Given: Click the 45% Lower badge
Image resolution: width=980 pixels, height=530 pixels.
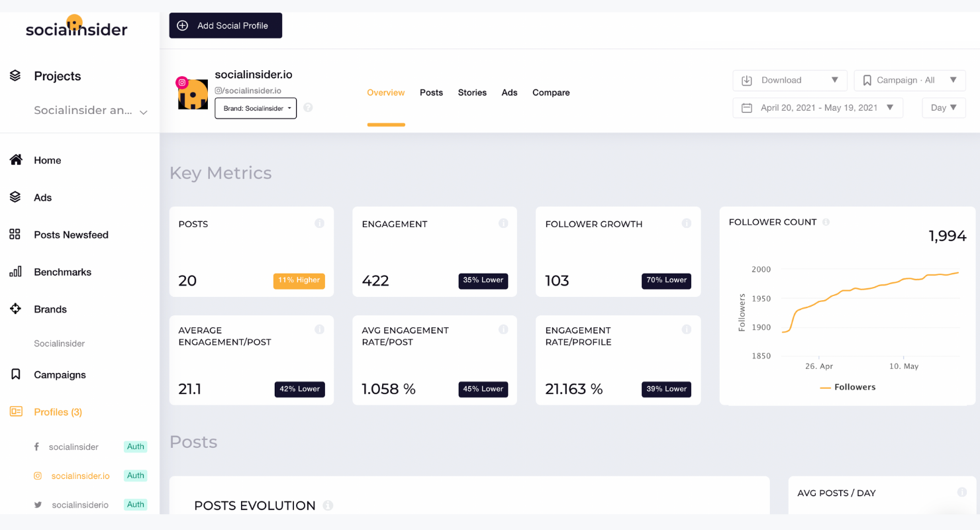Looking at the screenshot, I should coord(483,389).
